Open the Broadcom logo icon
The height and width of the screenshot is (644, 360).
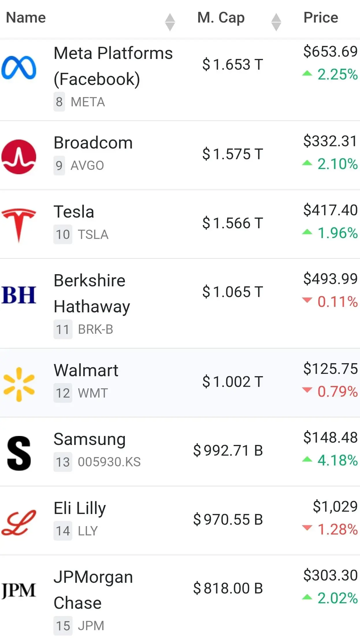click(x=19, y=157)
